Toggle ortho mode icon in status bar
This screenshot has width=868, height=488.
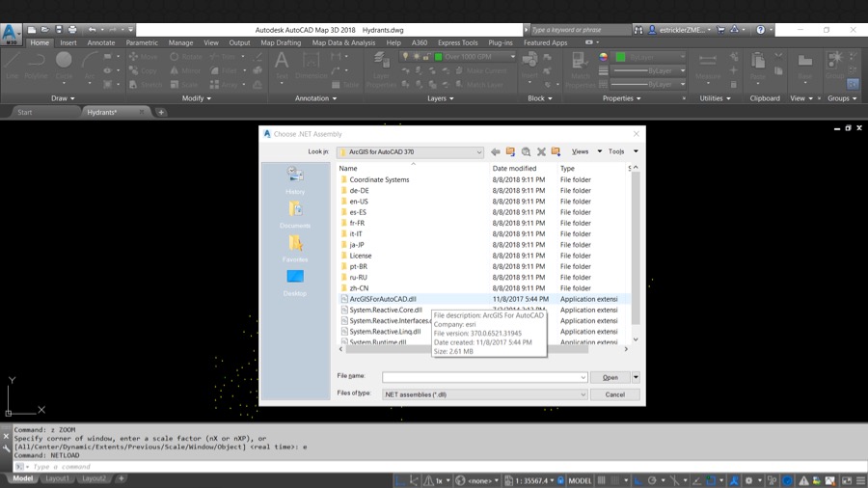tap(637, 480)
